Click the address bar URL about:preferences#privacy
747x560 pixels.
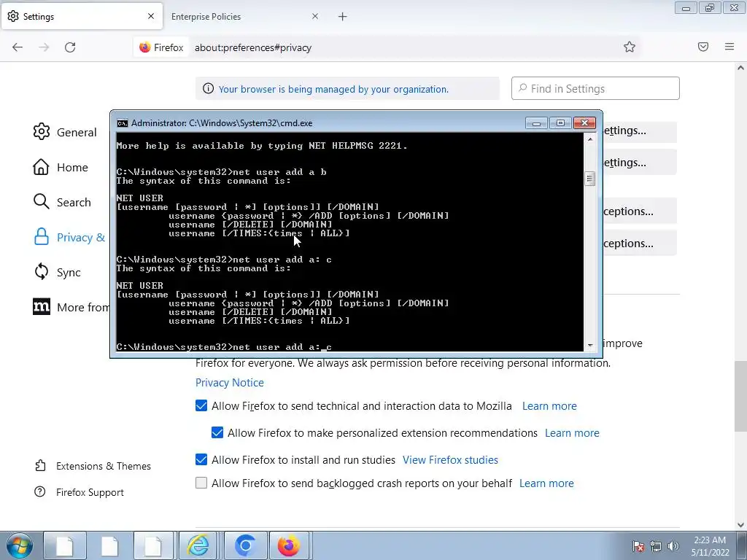pos(253,47)
